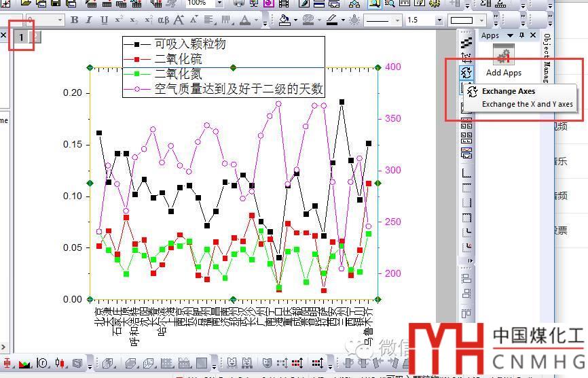Click the legend entry 可吸入颗粒物
Viewport: 588px width, 378px height.
[x=190, y=44]
